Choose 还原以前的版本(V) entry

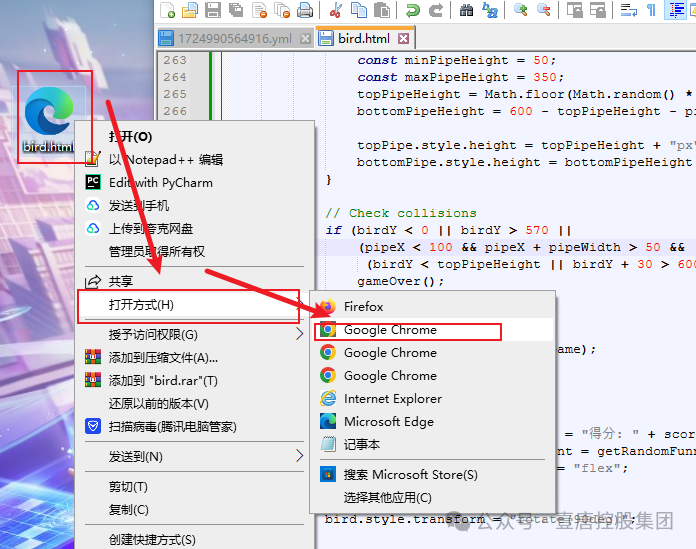(x=194, y=403)
